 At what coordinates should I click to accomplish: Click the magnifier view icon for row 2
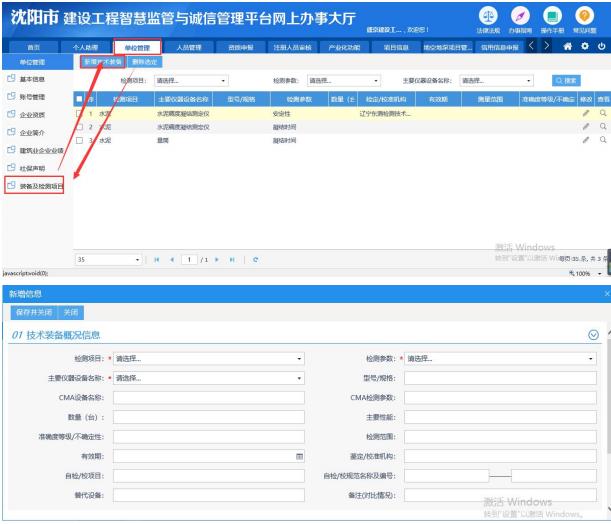[602, 127]
